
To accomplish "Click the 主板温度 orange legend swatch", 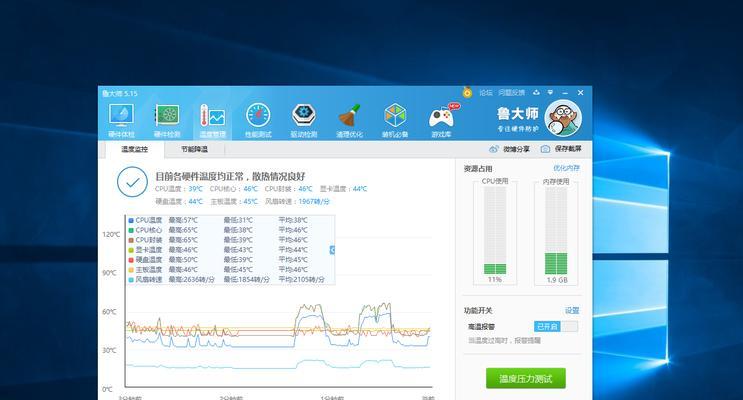I will [131, 270].
